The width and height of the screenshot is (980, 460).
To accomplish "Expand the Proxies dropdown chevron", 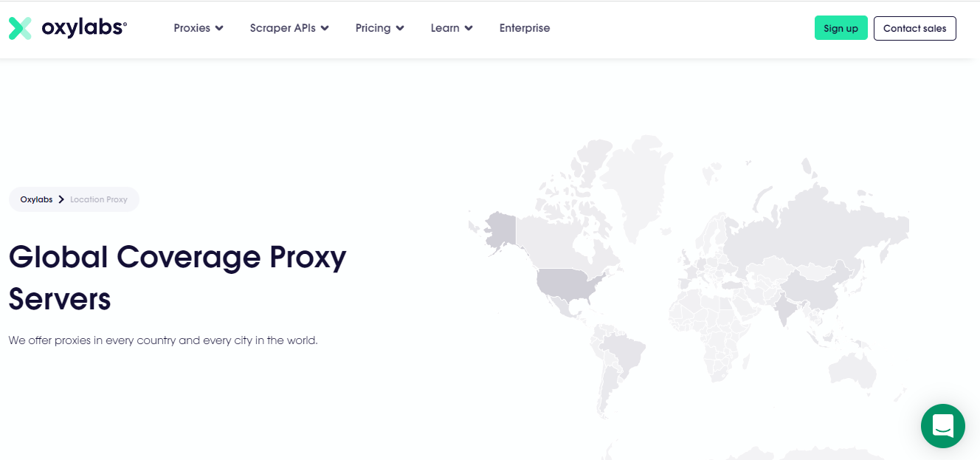I will [219, 28].
